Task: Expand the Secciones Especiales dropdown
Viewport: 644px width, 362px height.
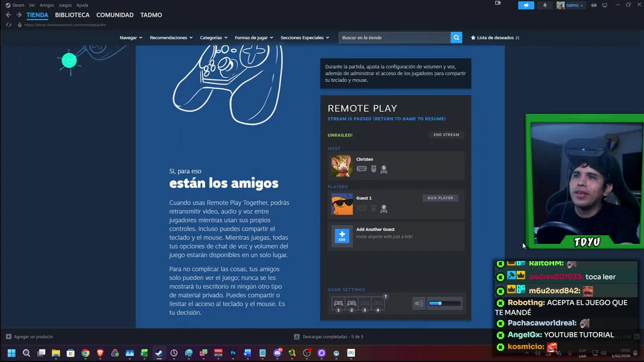Action: tap(305, 38)
